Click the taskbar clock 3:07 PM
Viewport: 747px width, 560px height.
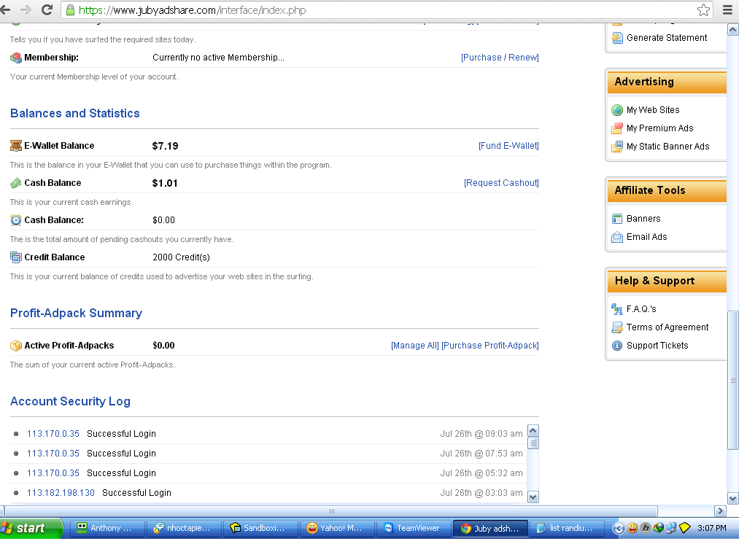[x=711, y=528]
